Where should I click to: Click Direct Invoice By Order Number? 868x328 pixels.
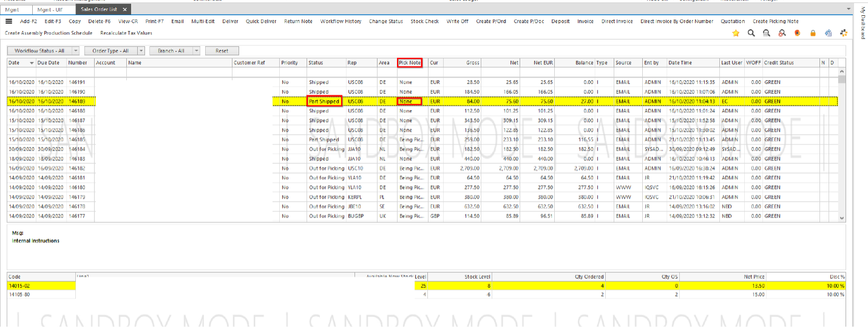click(x=677, y=21)
